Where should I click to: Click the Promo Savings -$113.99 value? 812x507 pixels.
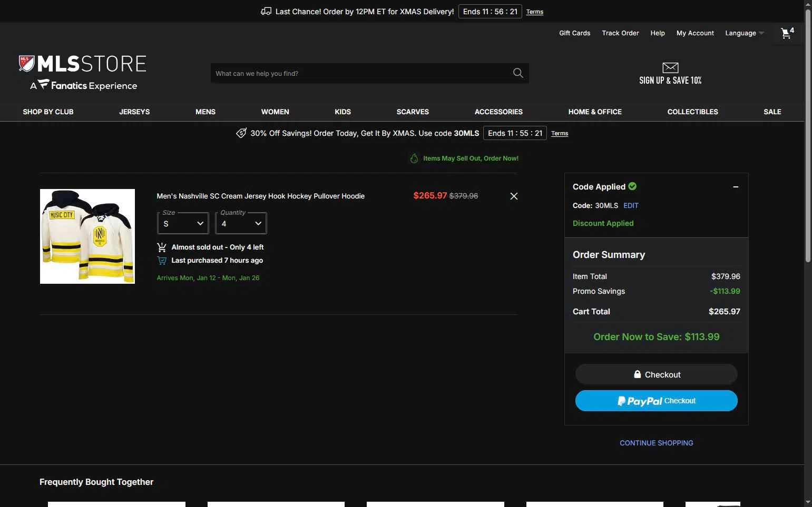coord(725,291)
